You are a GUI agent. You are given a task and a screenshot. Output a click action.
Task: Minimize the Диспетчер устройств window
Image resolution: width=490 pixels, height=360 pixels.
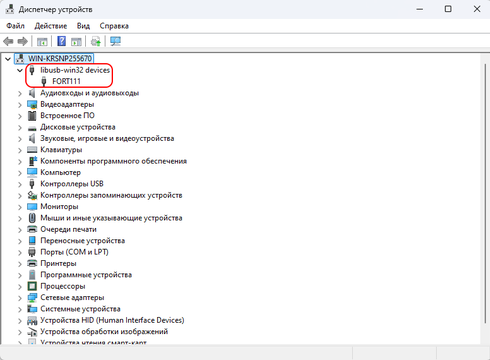tap(420, 9)
